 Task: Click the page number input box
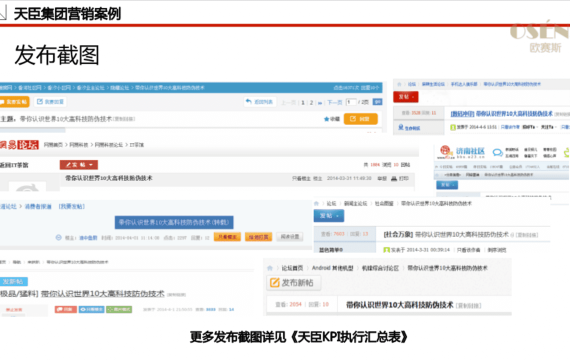coord(351,102)
